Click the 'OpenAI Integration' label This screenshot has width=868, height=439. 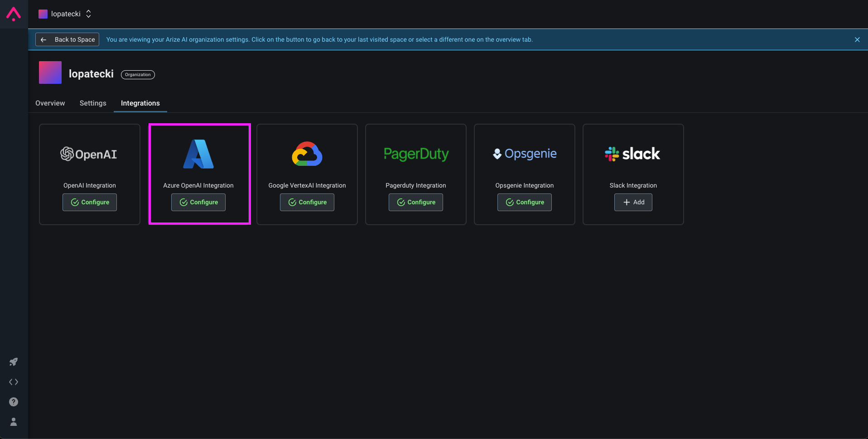pyautogui.click(x=90, y=185)
